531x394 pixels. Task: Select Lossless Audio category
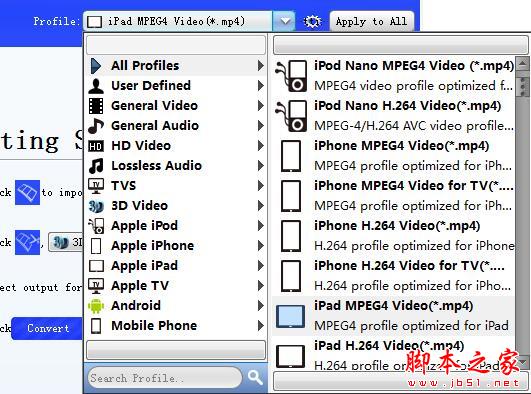[x=176, y=166]
